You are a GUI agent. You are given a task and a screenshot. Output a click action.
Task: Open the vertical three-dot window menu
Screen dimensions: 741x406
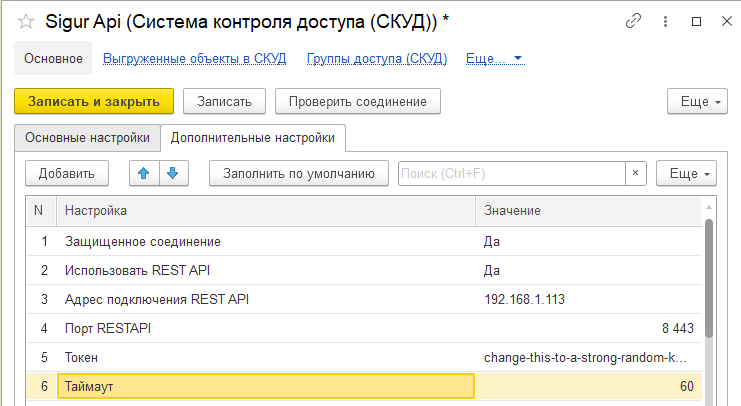coord(665,21)
